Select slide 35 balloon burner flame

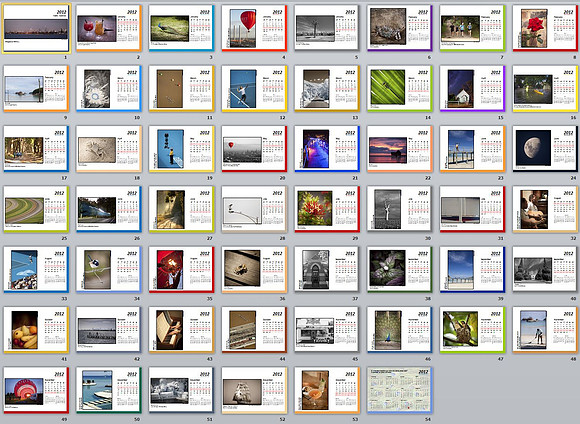[x=182, y=270]
